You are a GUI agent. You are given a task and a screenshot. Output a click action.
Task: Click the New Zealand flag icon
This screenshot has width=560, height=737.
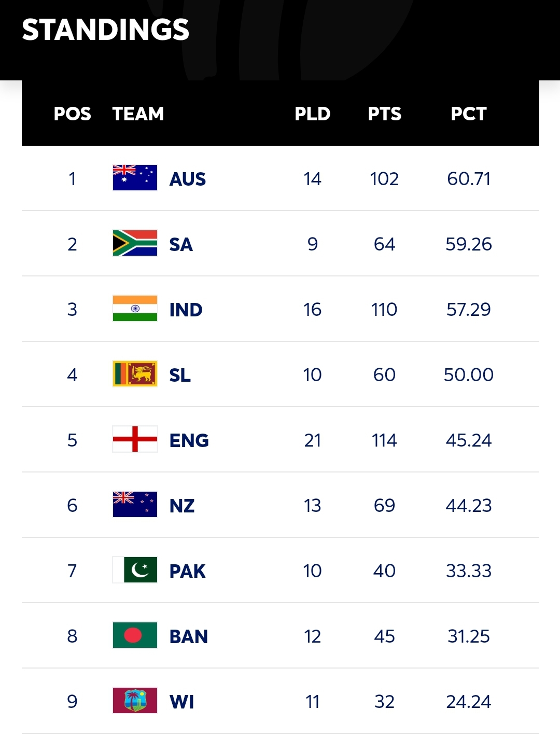[135, 505]
